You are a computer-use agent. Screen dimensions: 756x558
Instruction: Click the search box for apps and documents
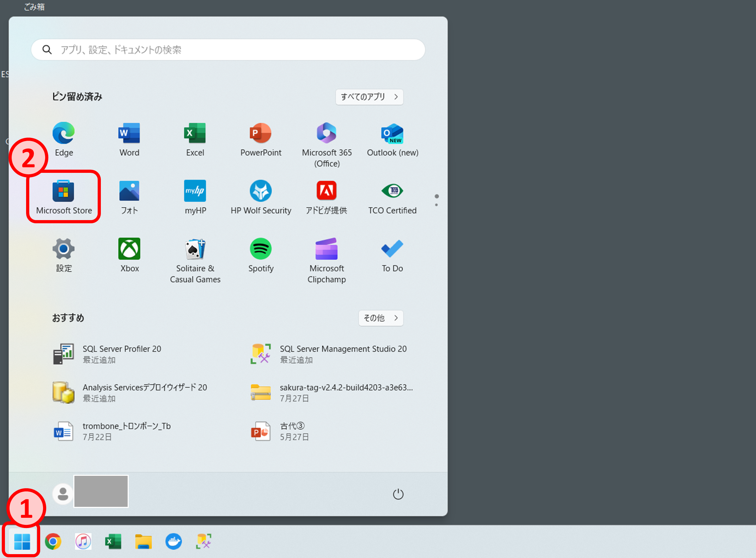point(228,50)
